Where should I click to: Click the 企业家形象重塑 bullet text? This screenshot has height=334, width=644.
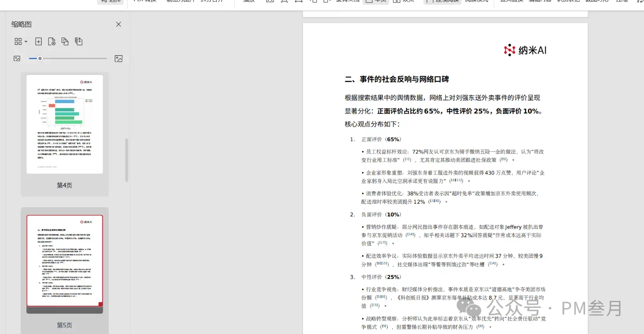click(453, 177)
